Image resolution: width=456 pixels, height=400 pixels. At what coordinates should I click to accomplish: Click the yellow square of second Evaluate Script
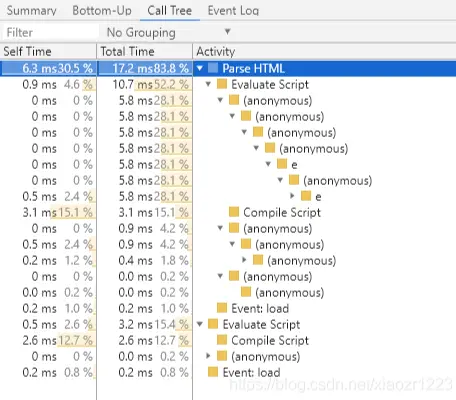coord(213,324)
